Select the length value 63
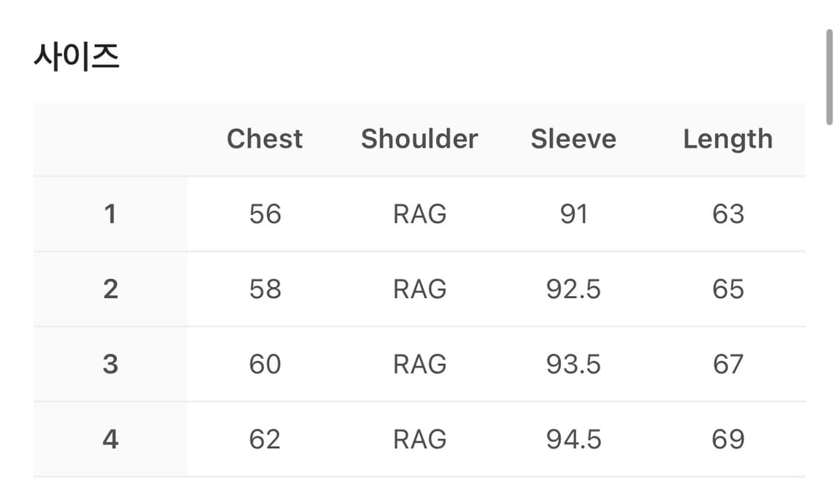 [728, 215]
